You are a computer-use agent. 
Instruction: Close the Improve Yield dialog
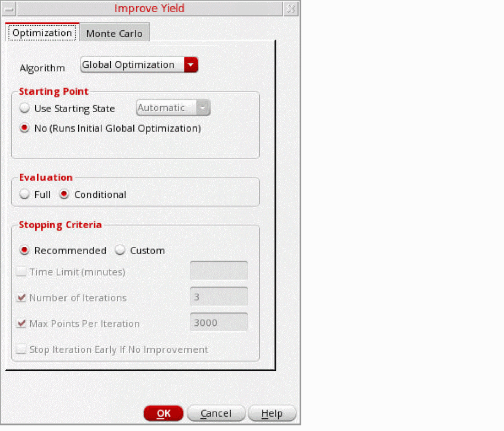tap(291, 9)
